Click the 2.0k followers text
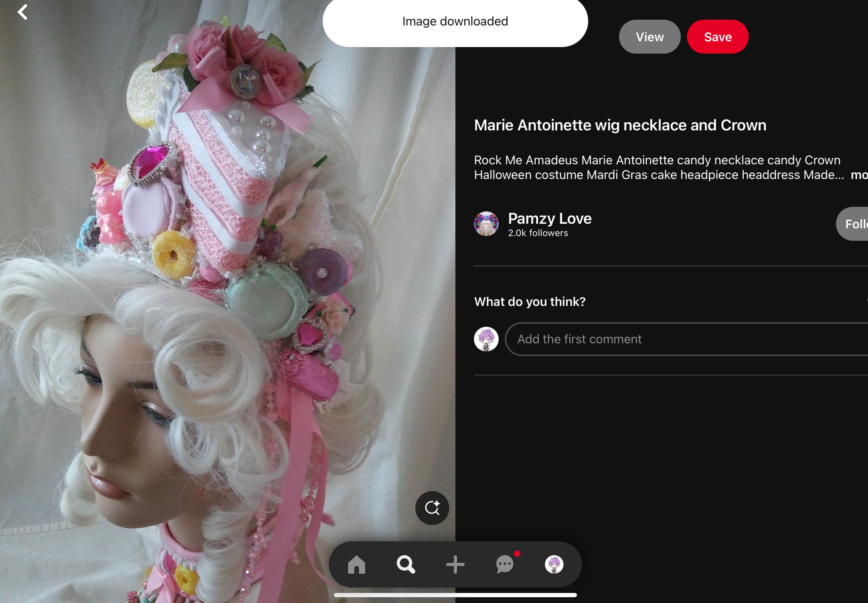 coord(538,233)
